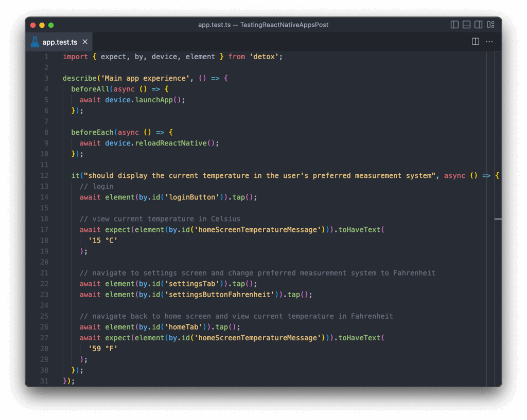
Task: Split the editor with the split icon
Action: pyautogui.click(x=475, y=42)
